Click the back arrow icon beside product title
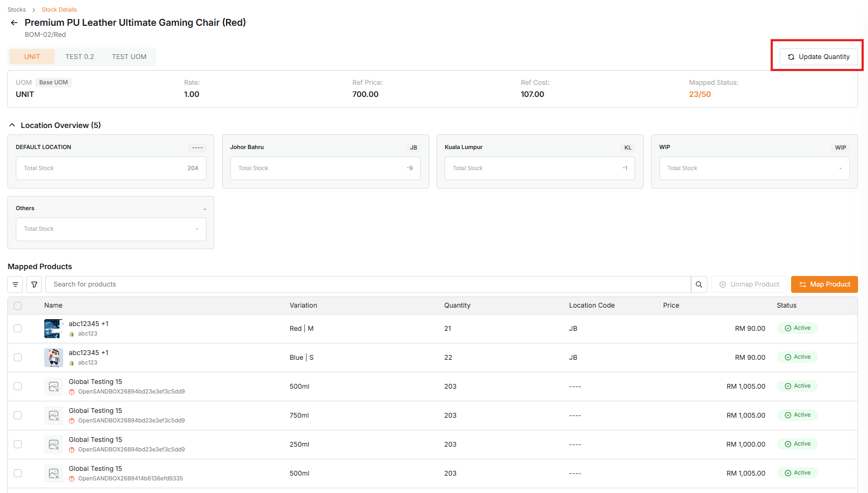 (x=14, y=23)
